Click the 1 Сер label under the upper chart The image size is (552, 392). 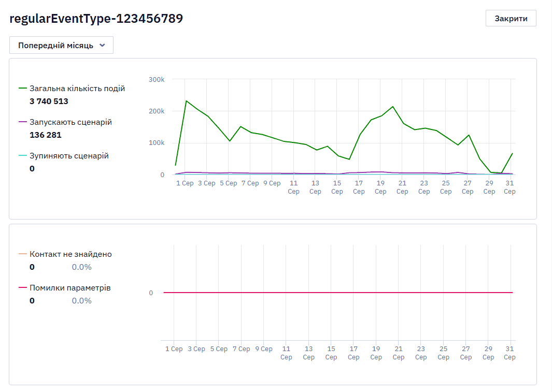(185, 183)
